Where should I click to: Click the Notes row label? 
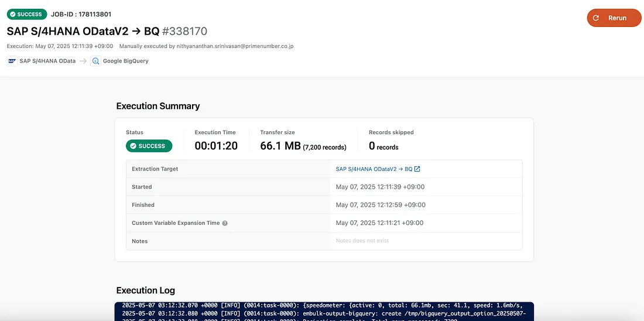coord(140,241)
